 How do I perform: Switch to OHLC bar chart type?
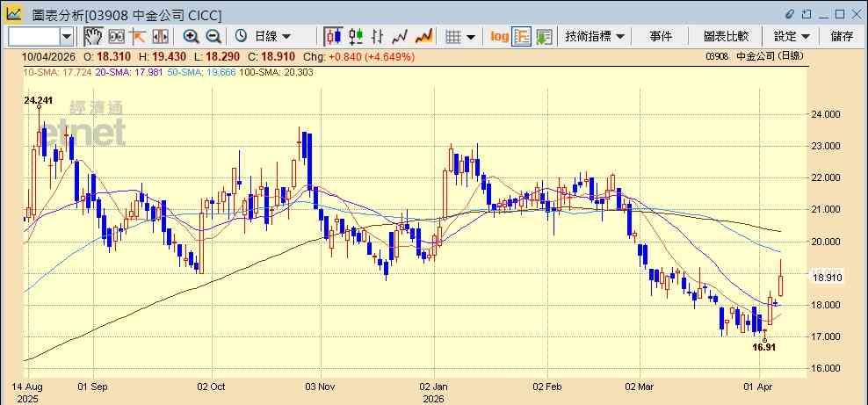point(378,37)
